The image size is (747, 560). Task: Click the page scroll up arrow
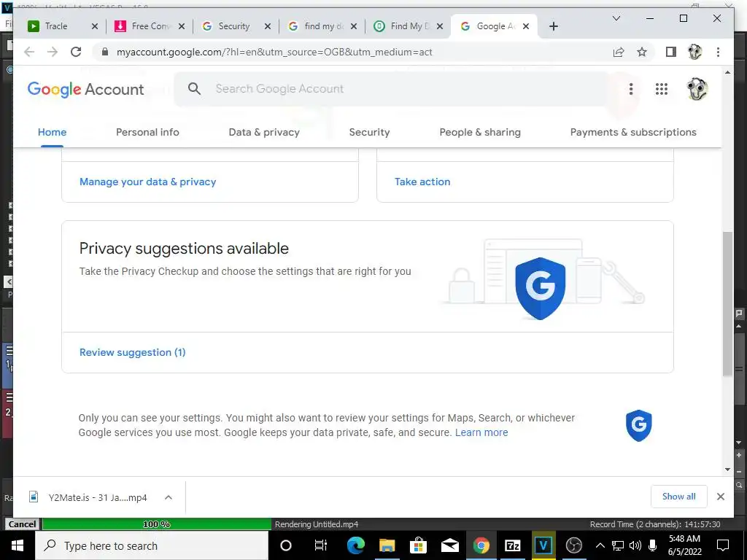pos(727,72)
